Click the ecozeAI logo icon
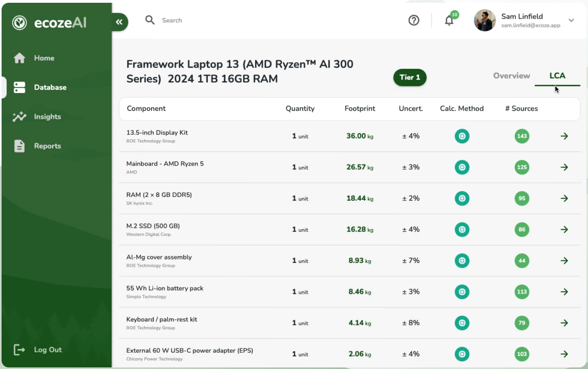Image resolution: width=588 pixels, height=369 pixels. pos(19,23)
